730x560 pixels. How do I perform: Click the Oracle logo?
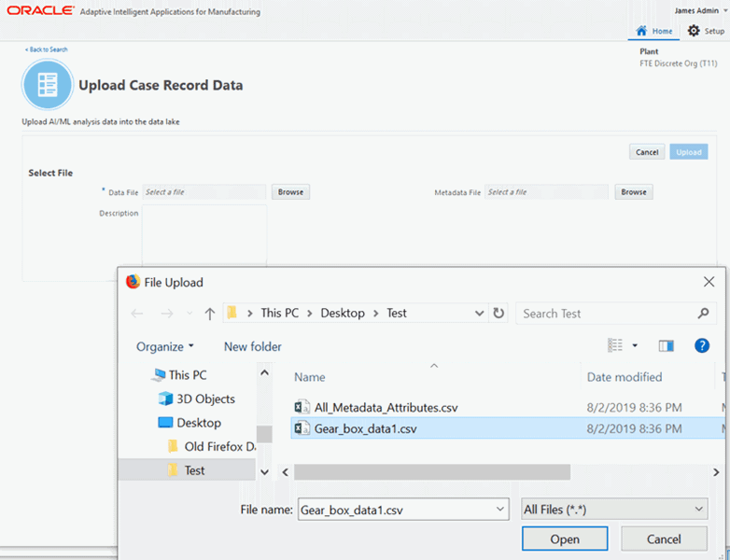(x=40, y=10)
